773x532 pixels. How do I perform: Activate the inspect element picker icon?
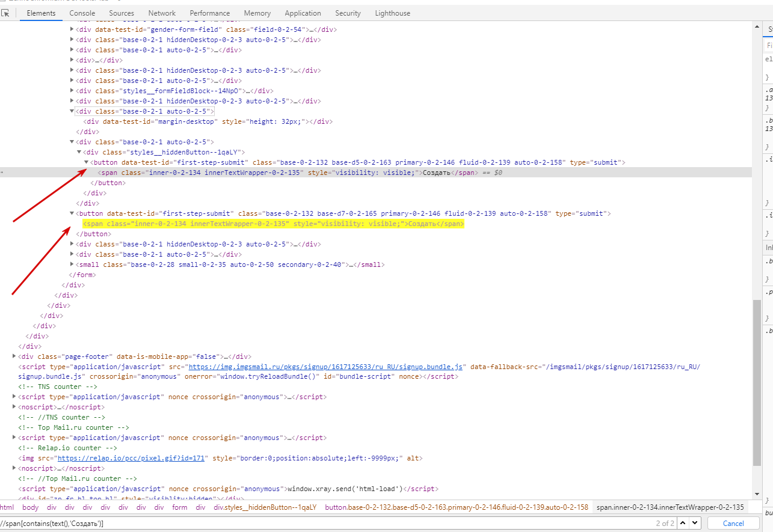coord(5,13)
